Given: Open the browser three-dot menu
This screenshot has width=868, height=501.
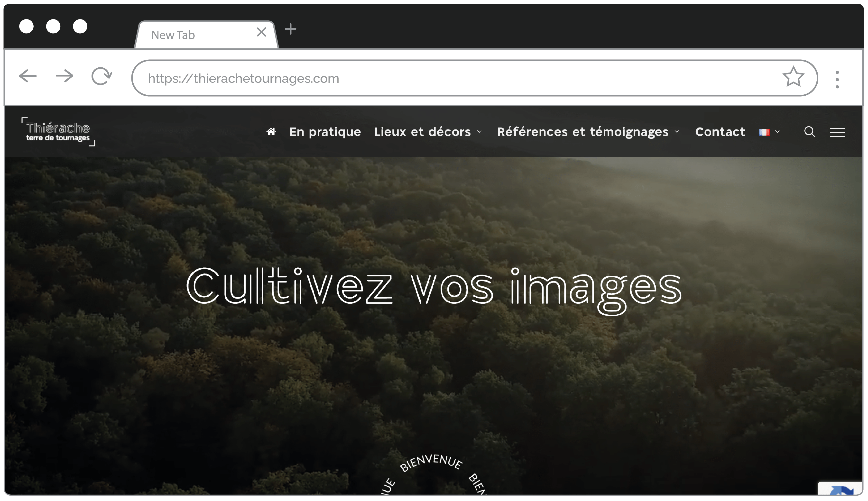Looking at the screenshot, I should coord(837,80).
